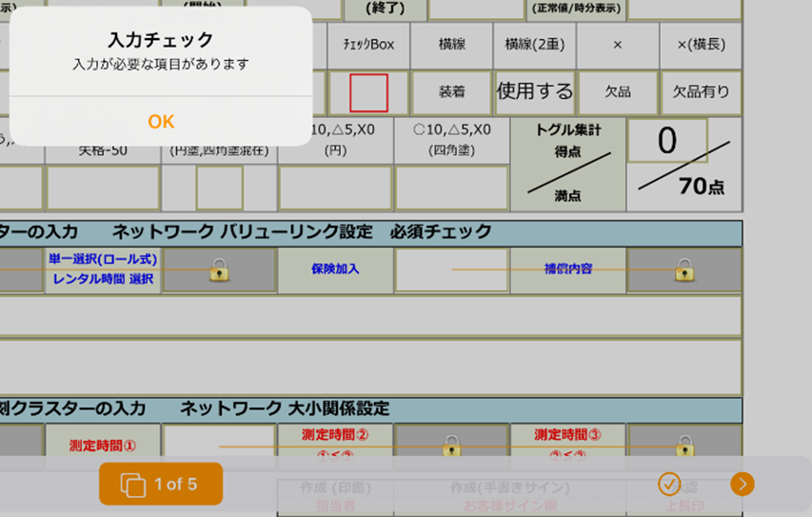Click the padlock icon beside 測定時間③
This screenshot has width=812, height=517.
tap(683, 446)
